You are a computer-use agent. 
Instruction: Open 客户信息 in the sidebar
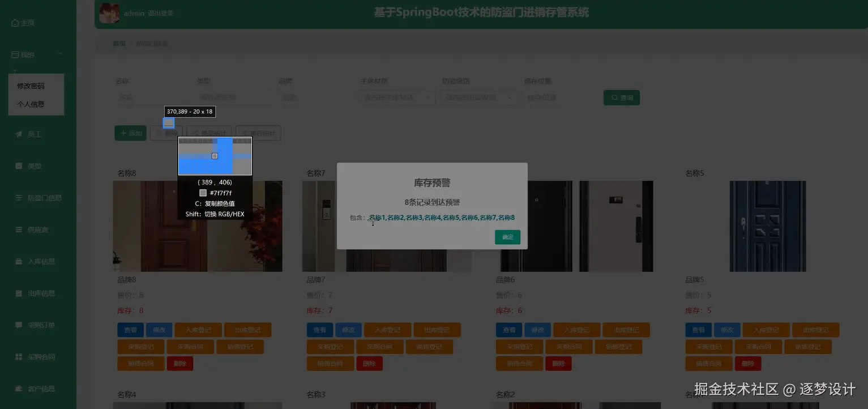pos(35,389)
